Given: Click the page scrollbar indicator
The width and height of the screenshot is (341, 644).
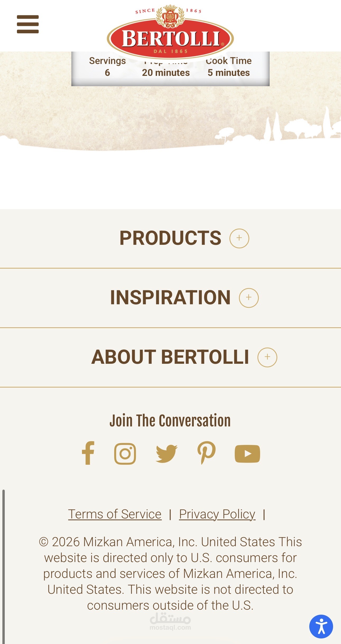Looking at the screenshot, I should (4, 566).
